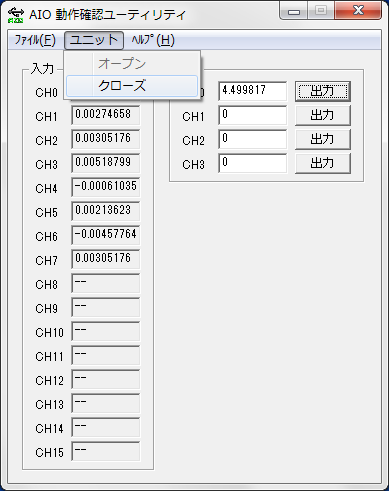The height and width of the screenshot is (491, 389).
Task: Click 出力 button for output CH2
Action: [x=323, y=139]
